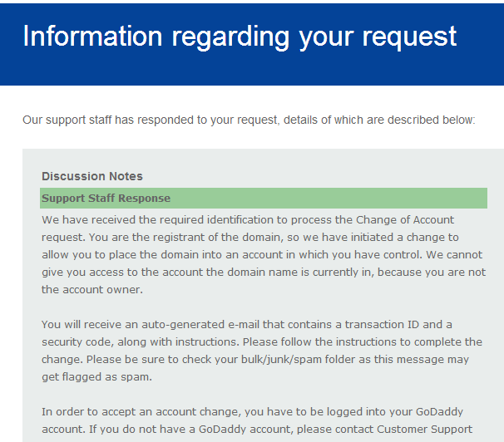Click the 'transaction ID' words
Image resolution: width=504 pixels, height=442 pixels.
pyautogui.click(x=383, y=325)
